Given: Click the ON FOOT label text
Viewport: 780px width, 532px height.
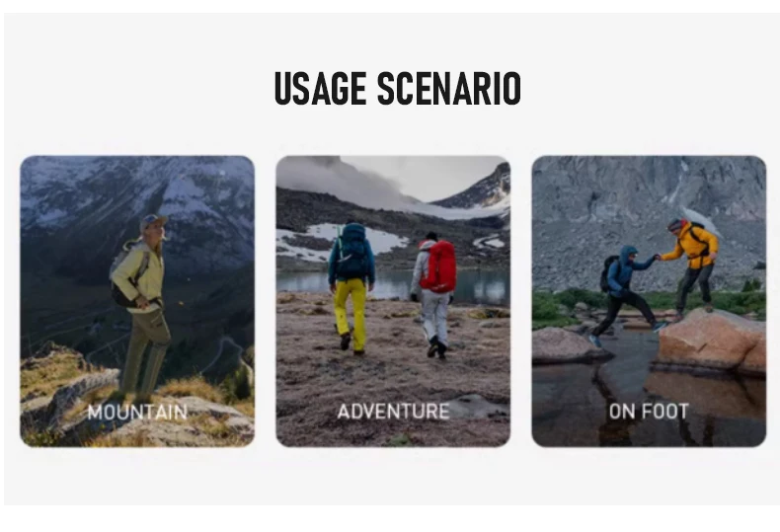Looking at the screenshot, I should (649, 412).
